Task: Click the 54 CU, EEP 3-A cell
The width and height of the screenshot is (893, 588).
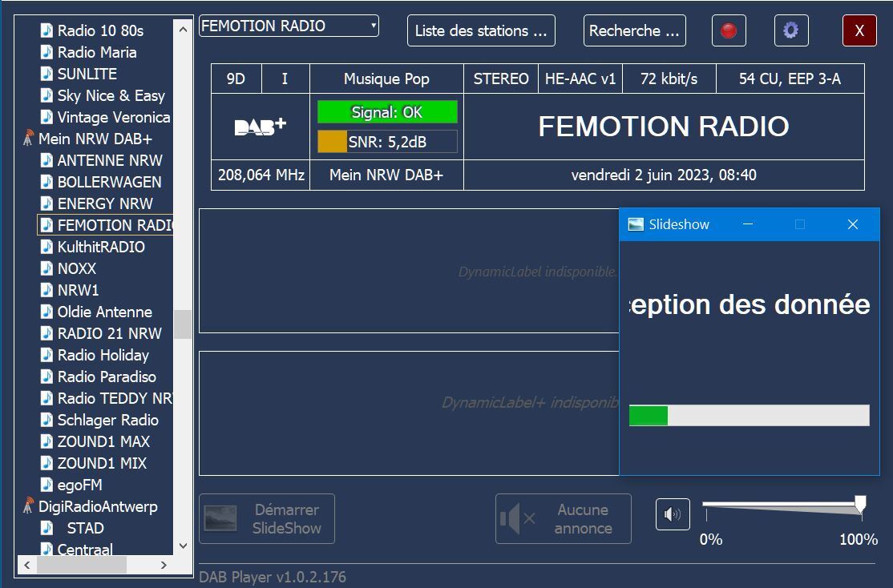Action: 790,79
